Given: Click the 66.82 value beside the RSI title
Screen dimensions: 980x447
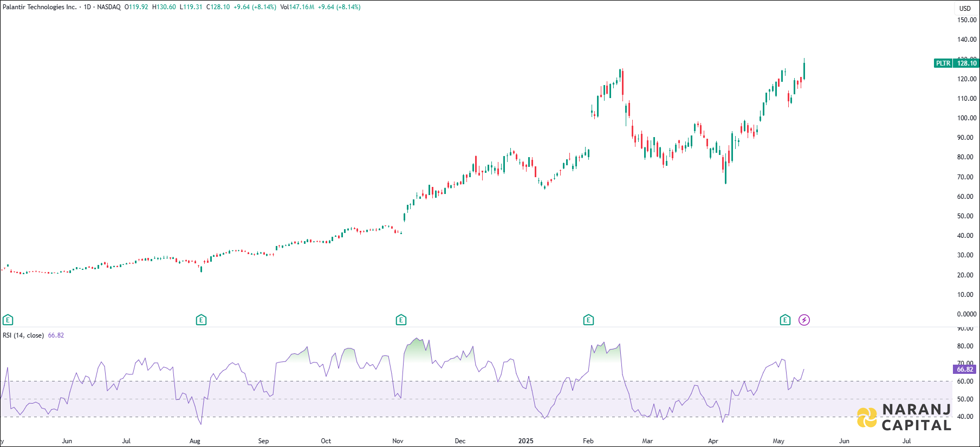Looking at the screenshot, I should [x=56, y=335].
